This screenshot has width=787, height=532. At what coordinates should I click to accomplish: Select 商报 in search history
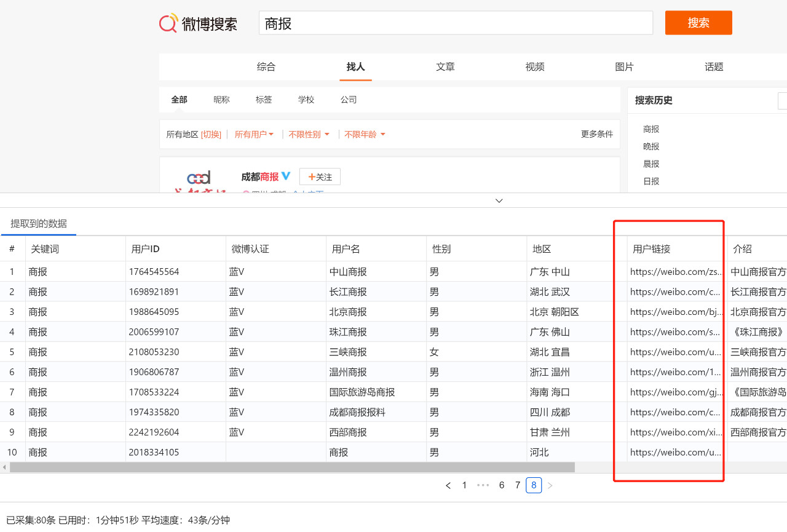tap(651, 129)
